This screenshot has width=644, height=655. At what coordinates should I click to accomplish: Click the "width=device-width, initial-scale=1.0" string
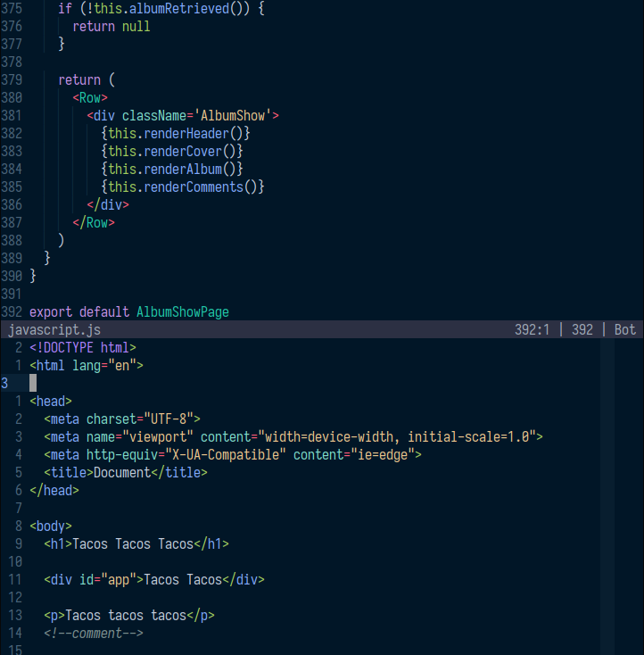tap(397, 437)
